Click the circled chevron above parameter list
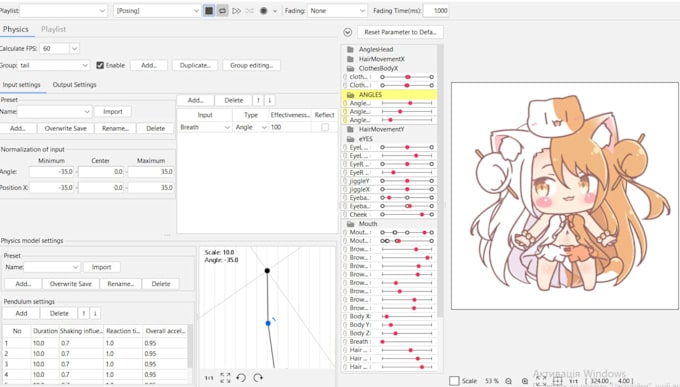 pos(347,32)
